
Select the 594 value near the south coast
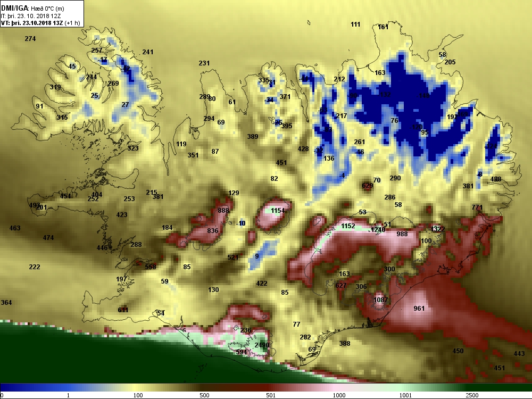click(242, 352)
